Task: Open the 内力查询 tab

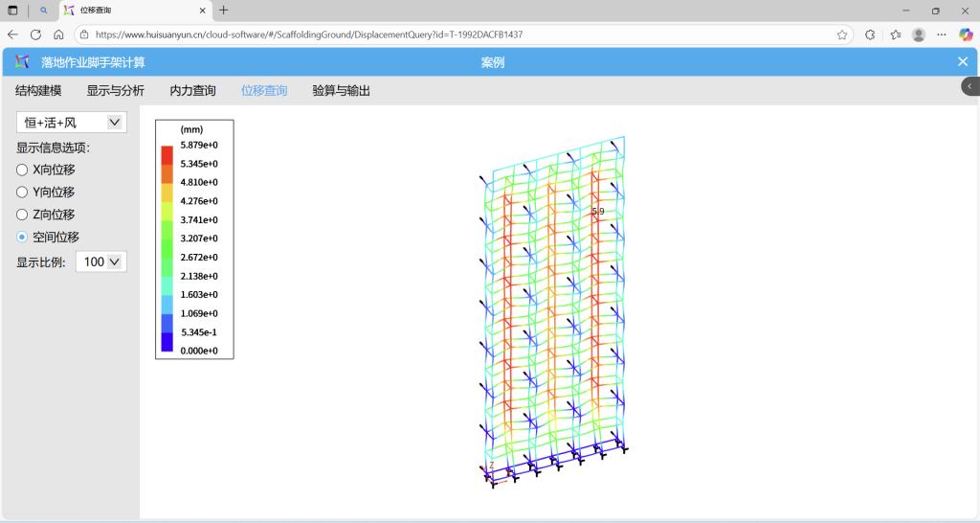Action: point(192,91)
